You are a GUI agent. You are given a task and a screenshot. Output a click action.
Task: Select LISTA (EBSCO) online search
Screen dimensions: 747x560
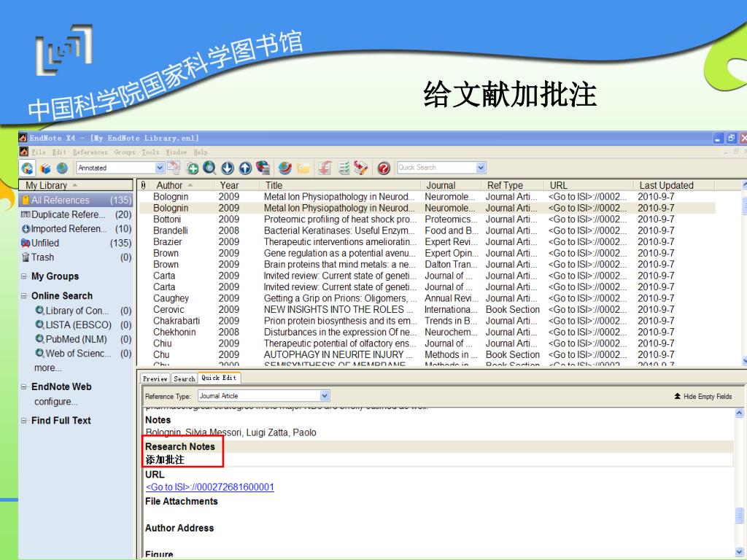(78, 324)
